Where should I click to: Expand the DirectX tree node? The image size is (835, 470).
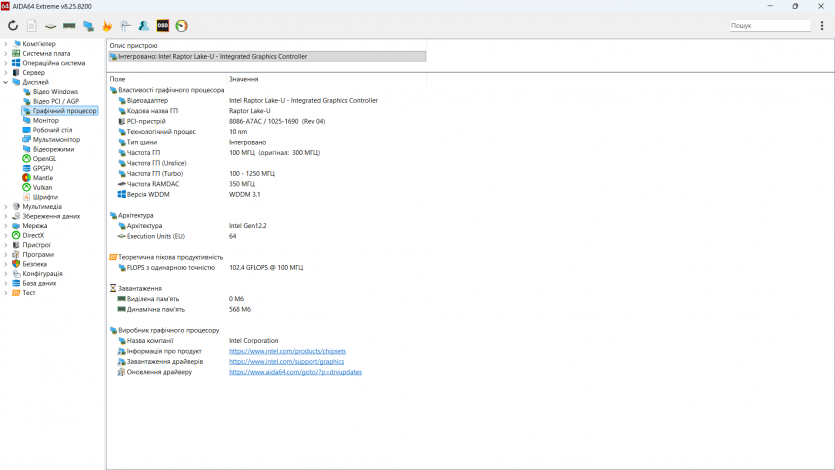[x=5, y=235]
